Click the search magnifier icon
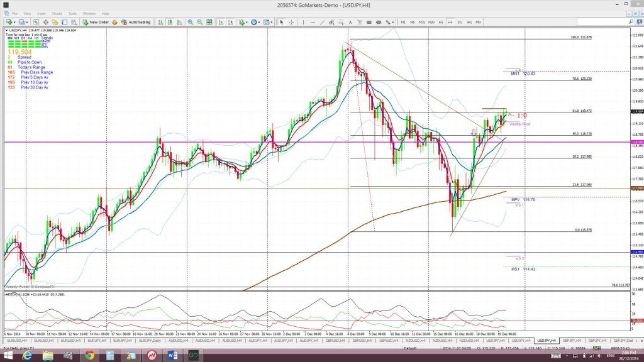The width and height of the screenshot is (644, 362). pyautogui.click(x=631, y=22)
